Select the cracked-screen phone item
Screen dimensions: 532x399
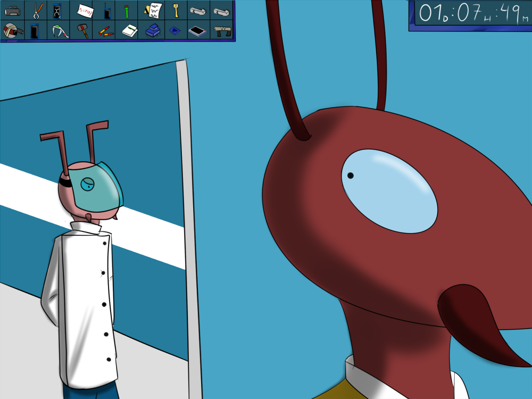57,10
